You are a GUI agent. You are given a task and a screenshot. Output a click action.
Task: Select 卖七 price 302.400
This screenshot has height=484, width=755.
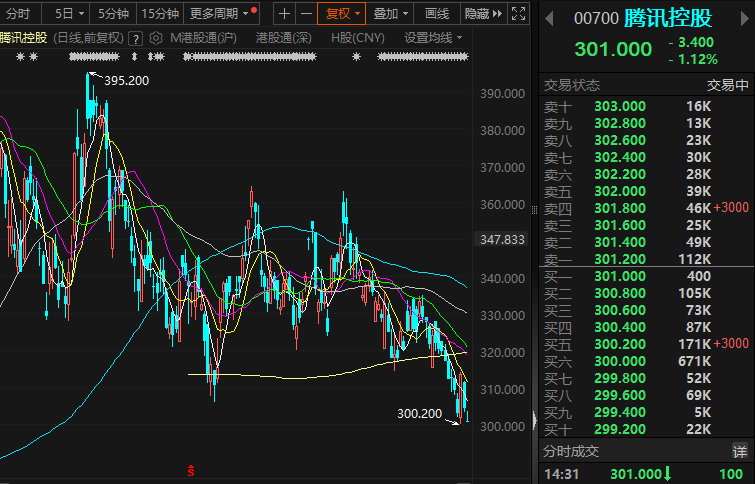click(x=620, y=157)
